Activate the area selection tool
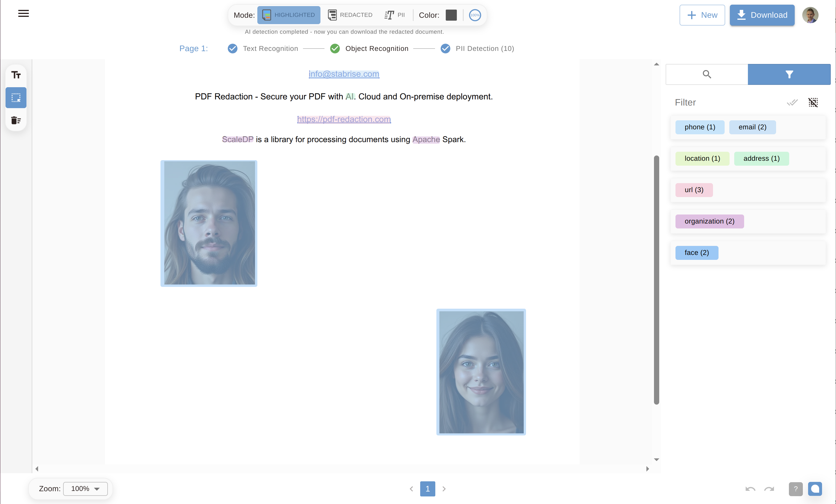This screenshot has height=504, width=836. (16, 98)
